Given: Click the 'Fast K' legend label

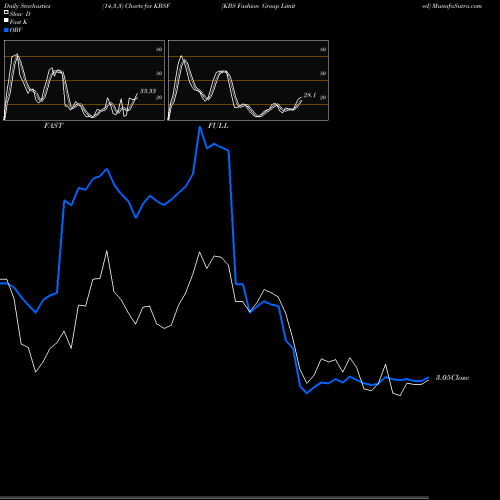Looking at the screenshot, I should pyautogui.click(x=19, y=22).
